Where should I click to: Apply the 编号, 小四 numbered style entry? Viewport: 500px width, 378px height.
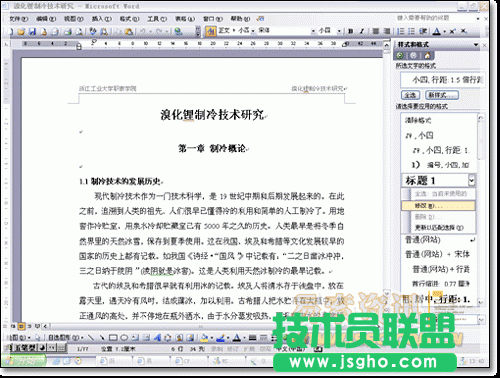(x=440, y=165)
